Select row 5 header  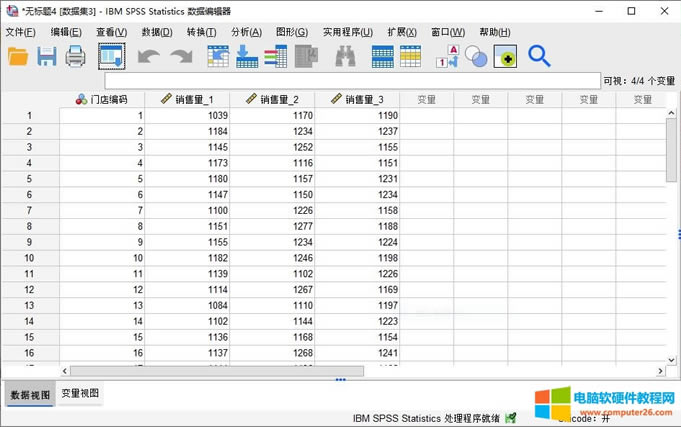[x=29, y=179]
